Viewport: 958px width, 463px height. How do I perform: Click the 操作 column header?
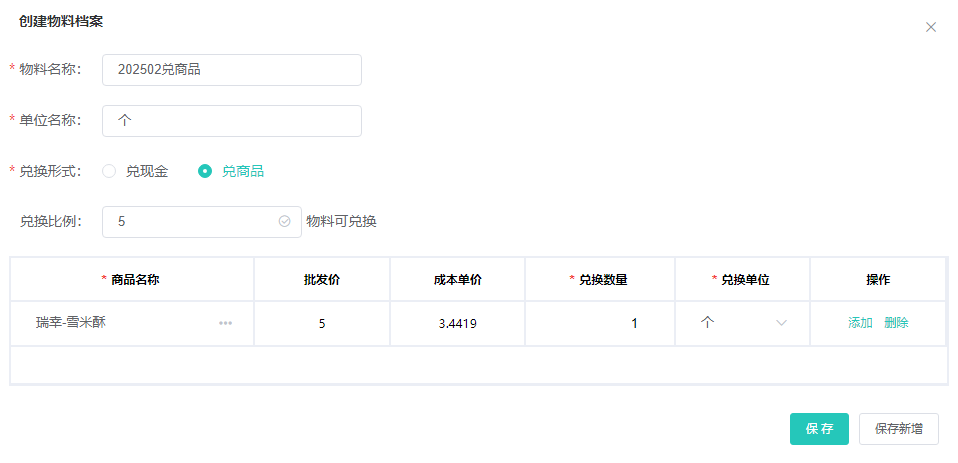[x=878, y=280]
